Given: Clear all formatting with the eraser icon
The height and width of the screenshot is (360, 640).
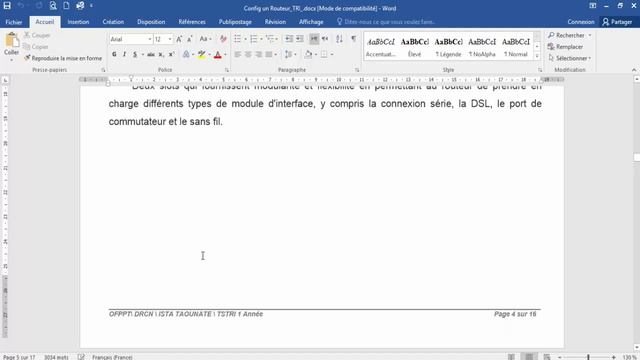Looking at the screenshot, I should click(223, 39).
